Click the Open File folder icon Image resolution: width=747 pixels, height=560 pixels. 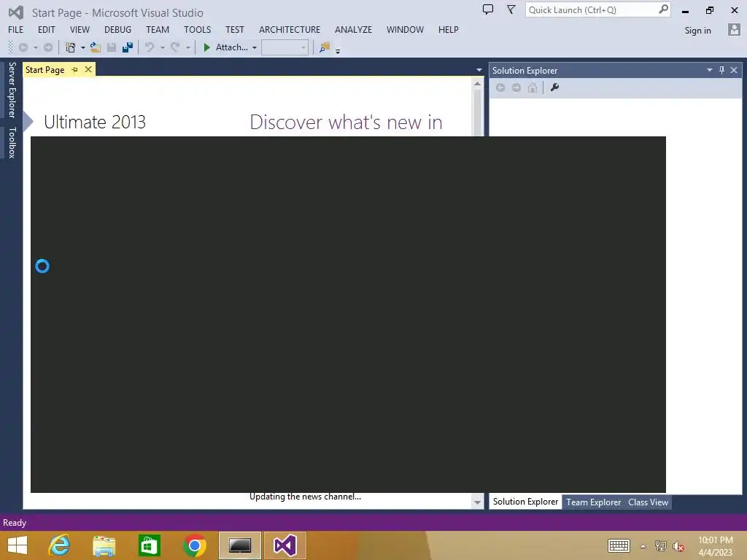(x=96, y=47)
